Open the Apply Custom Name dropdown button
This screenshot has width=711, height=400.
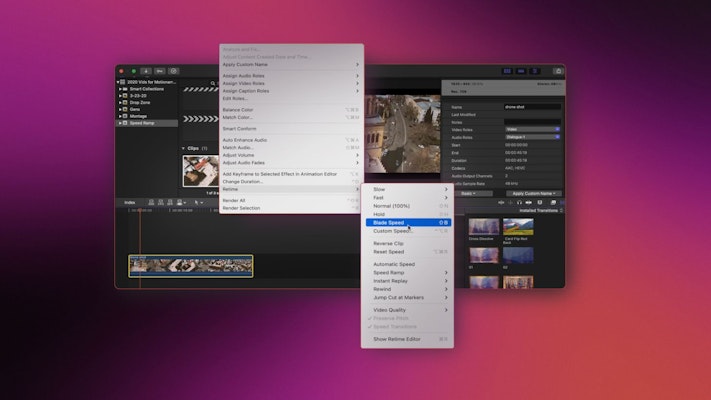point(535,193)
